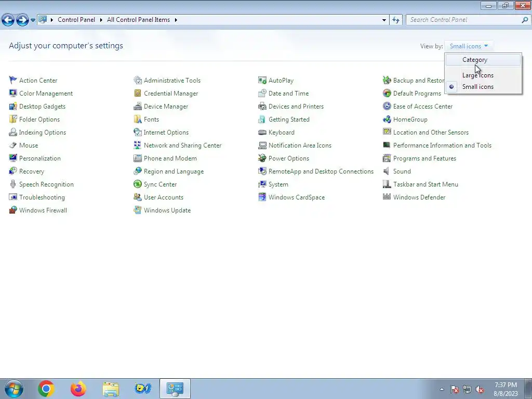Choose Large icons from view menu
This screenshot has height=399, width=532.
483,75
